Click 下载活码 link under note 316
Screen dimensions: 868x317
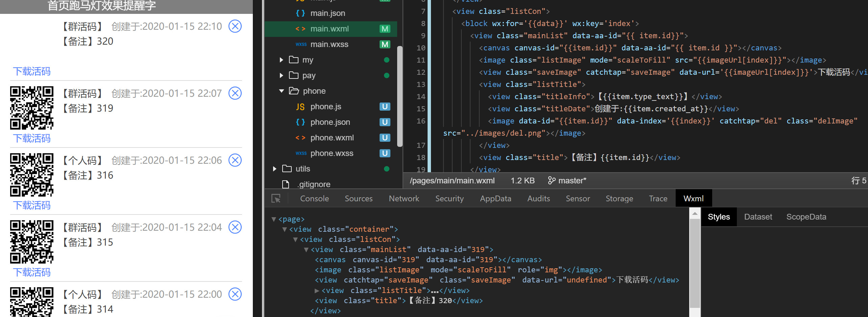click(32, 205)
